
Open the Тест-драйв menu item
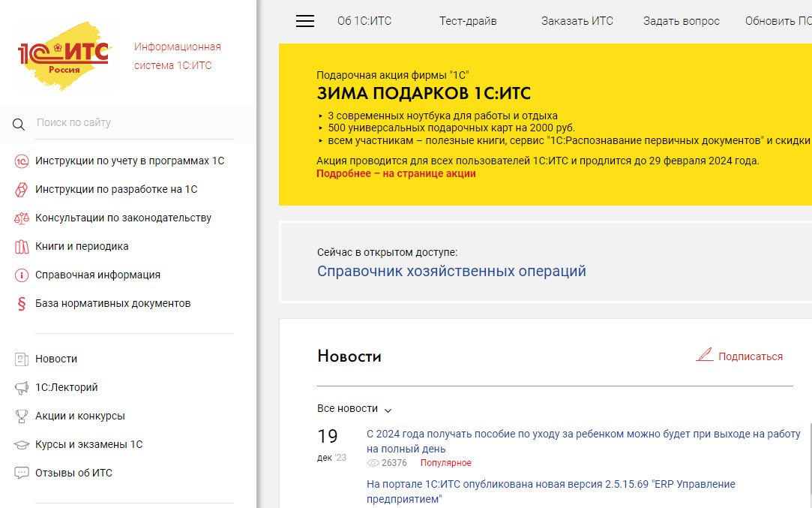468,21
